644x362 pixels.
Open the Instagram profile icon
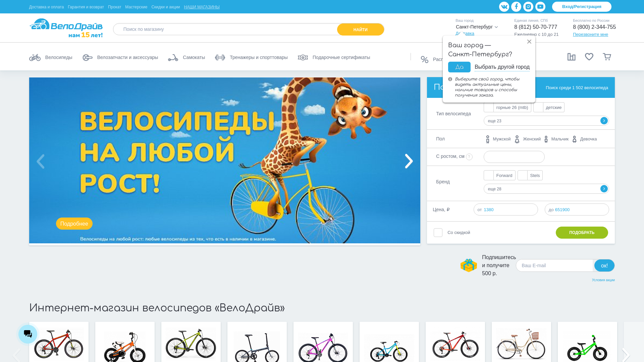[x=528, y=7]
